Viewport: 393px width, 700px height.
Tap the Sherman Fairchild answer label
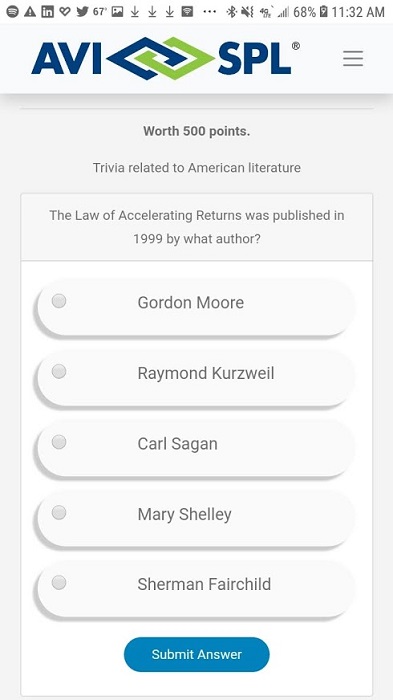(x=204, y=584)
